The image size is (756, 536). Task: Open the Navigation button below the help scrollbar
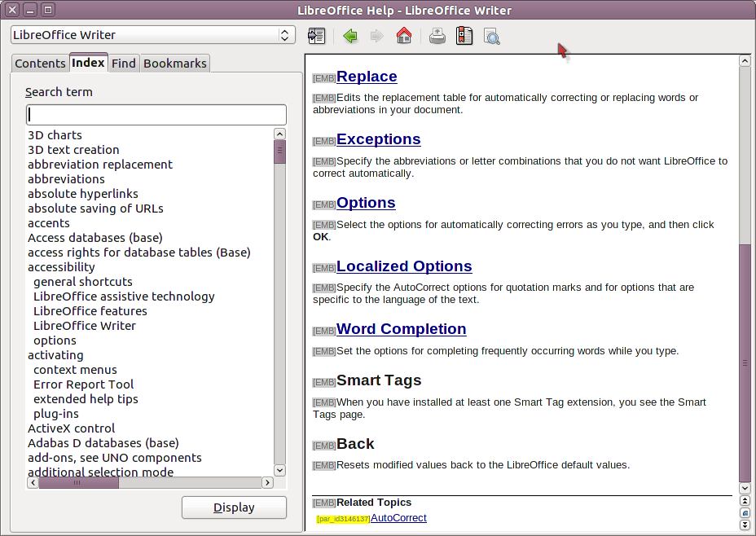tap(745, 513)
